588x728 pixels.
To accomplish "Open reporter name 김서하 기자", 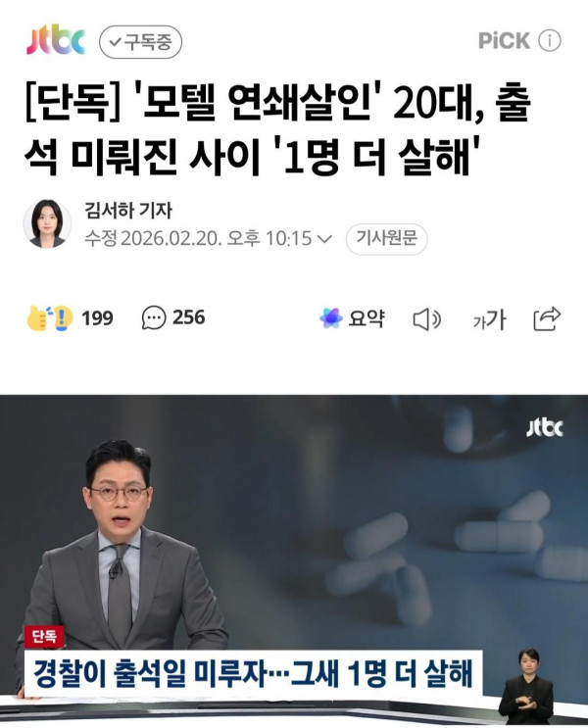I will (128, 211).
